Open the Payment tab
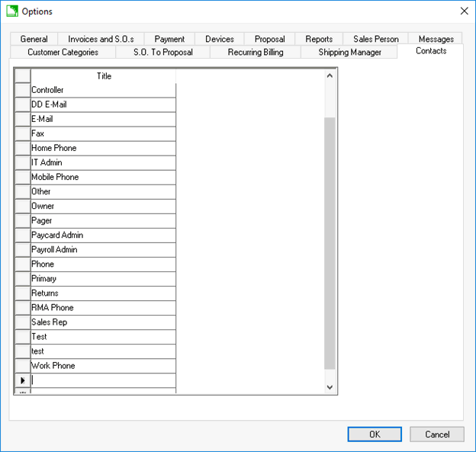This screenshot has height=452, width=476. tap(169, 39)
